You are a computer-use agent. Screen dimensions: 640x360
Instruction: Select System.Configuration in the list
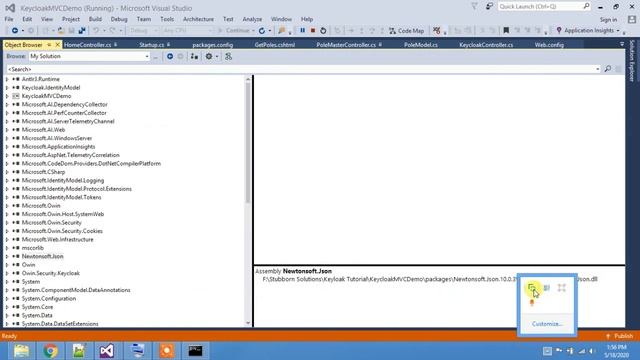pyautogui.click(x=49, y=298)
